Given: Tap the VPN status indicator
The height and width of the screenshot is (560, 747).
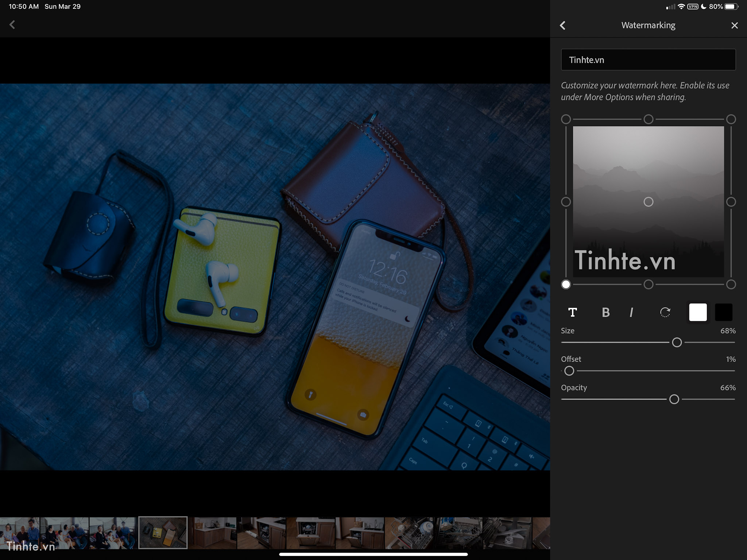Looking at the screenshot, I should pos(693,7).
